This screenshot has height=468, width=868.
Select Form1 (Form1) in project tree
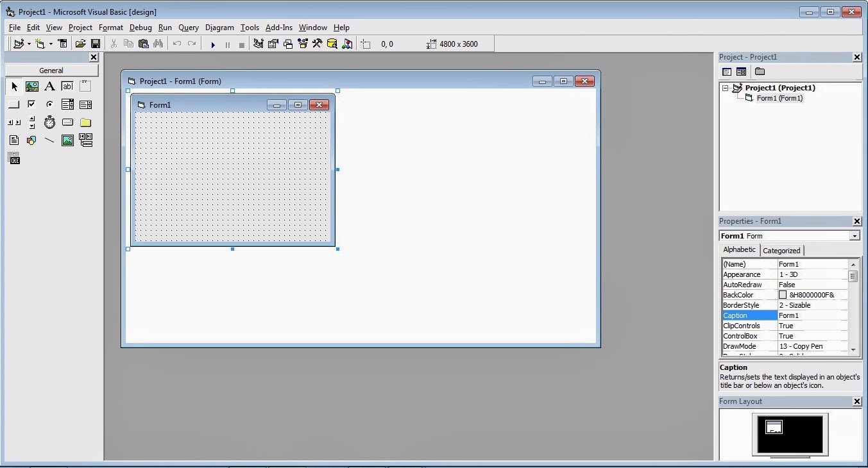click(x=779, y=98)
